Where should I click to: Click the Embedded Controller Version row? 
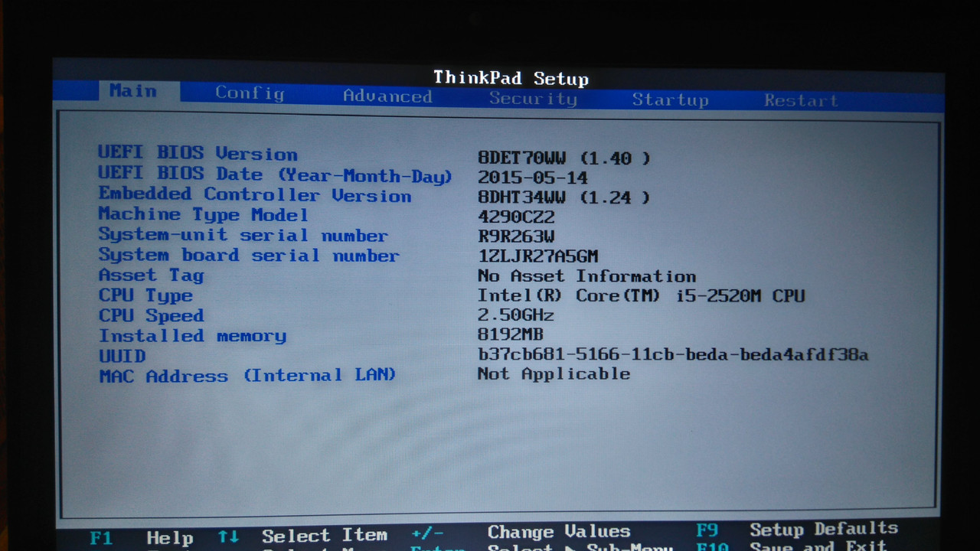tap(254, 194)
